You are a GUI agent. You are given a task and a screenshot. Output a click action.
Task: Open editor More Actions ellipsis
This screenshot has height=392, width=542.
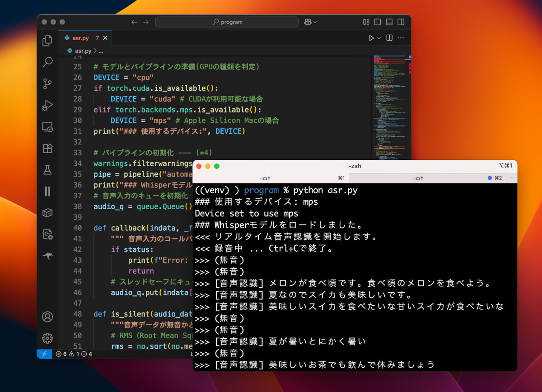401,38
